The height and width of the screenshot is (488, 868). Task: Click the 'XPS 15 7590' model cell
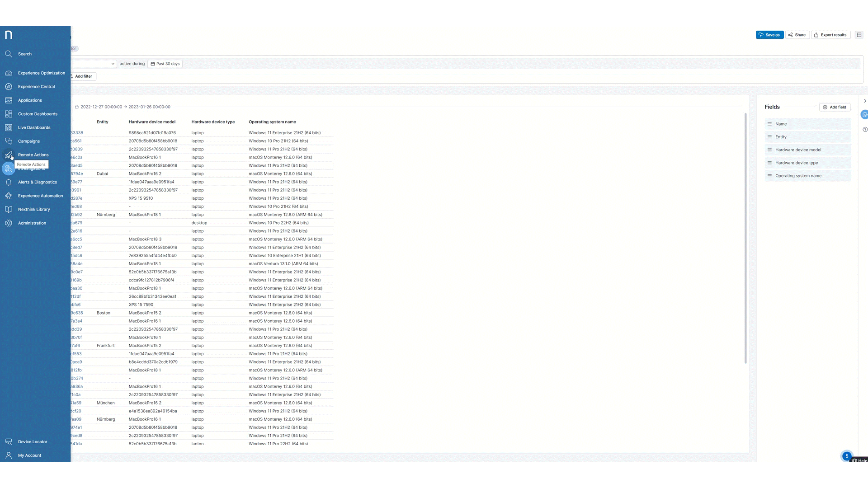pyautogui.click(x=141, y=305)
